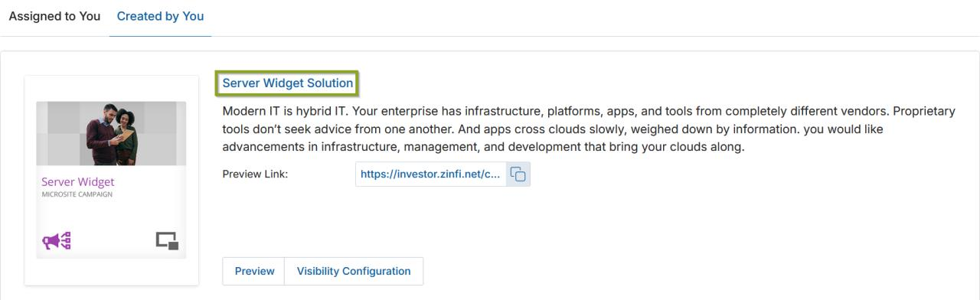Select the Created by You tab
Screen dimensions: 980x300
pos(160,16)
